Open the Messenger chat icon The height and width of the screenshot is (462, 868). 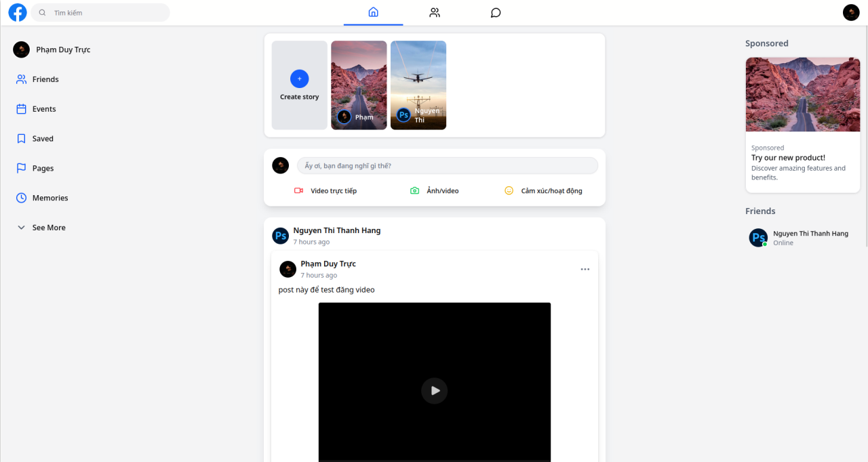[x=495, y=12]
